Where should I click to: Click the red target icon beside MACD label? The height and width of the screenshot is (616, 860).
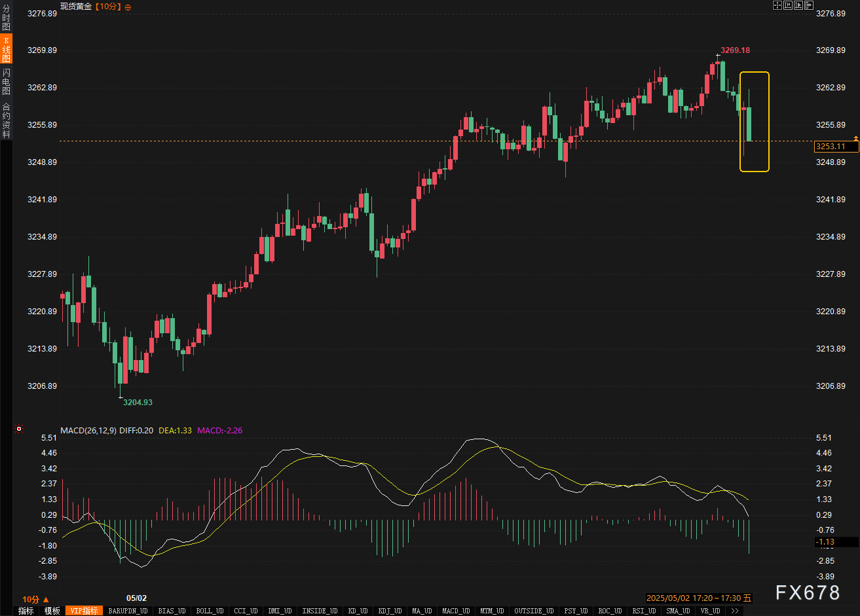[x=19, y=429]
